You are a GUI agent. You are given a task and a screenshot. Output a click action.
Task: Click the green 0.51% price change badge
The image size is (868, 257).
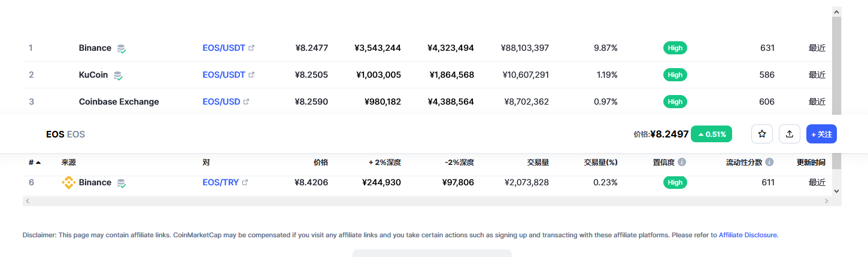tap(712, 134)
